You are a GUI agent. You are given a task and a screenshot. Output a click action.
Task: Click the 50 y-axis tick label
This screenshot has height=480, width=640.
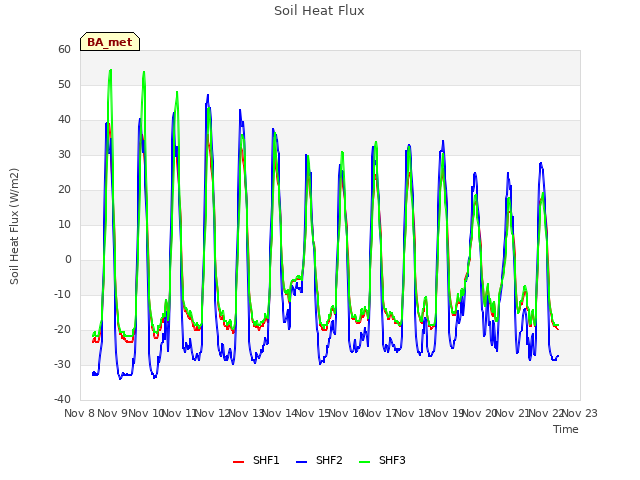point(64,84)
